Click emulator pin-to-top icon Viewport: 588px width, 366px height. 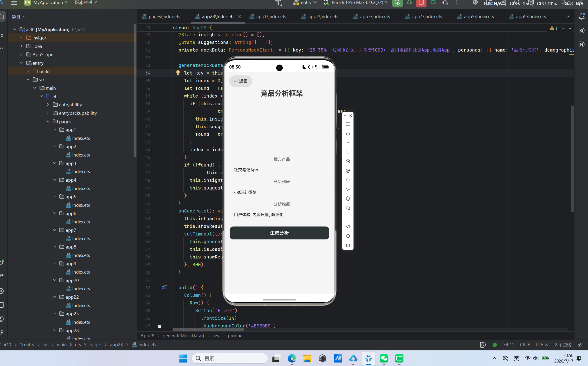tap(348, 143)
